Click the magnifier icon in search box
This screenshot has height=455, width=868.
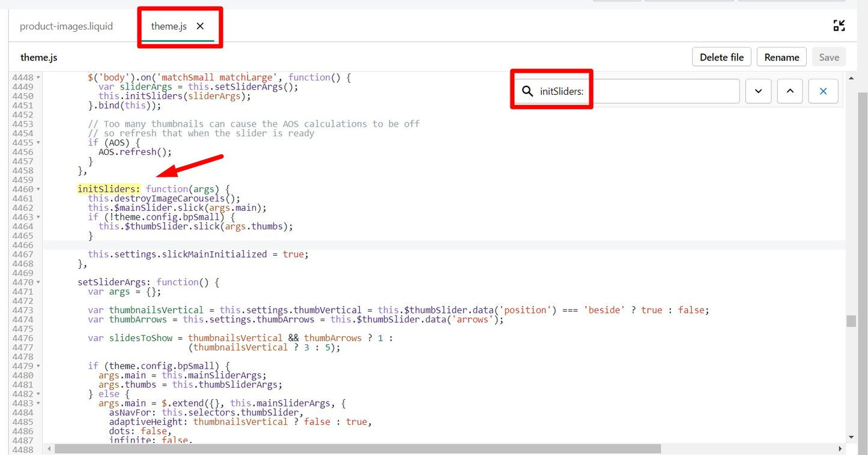pos(527,91)
